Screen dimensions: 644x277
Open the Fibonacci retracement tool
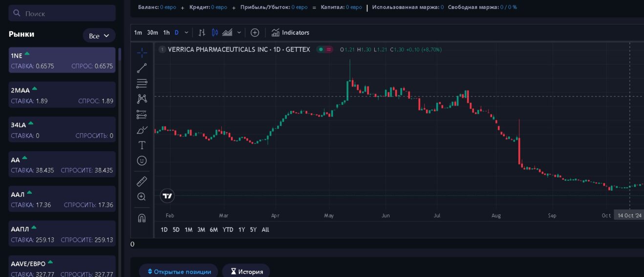pyautogui.click(x=142, y=84)
